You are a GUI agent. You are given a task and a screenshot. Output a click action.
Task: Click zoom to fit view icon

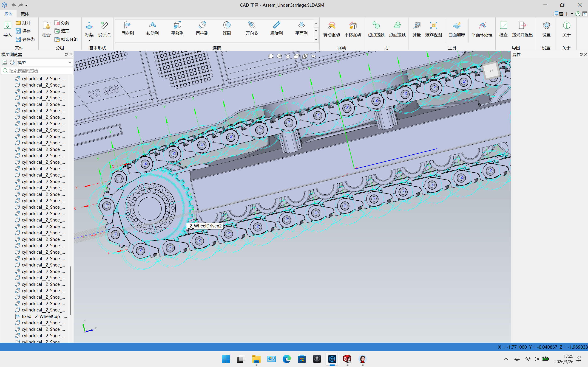pyautogui.click(x=271, y=56)
